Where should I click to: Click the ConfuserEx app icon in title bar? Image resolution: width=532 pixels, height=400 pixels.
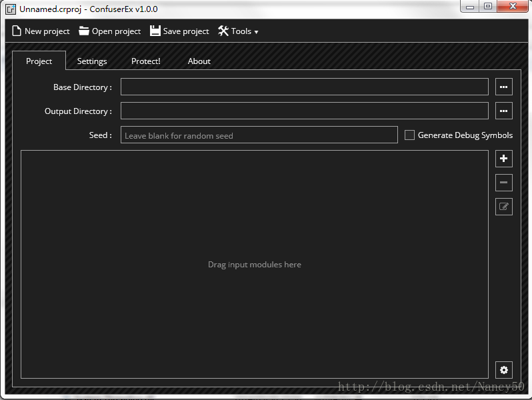coord(11,9)
